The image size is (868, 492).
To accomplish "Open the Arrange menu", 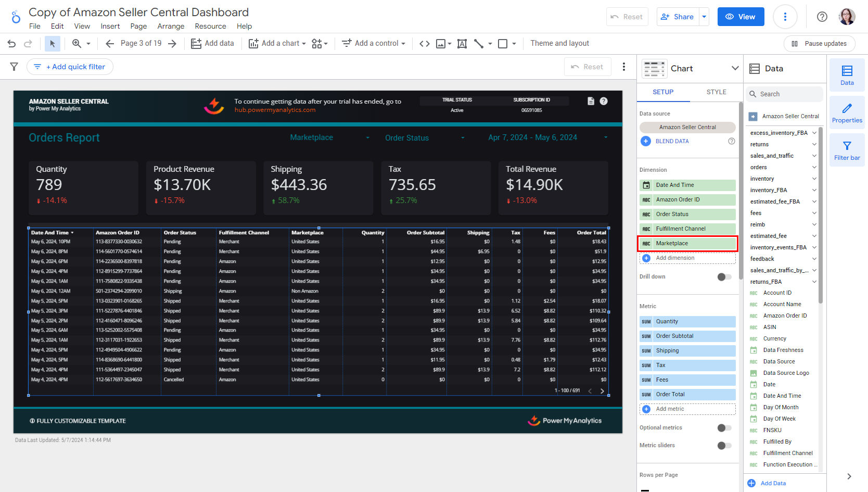I will pyautogui.click(x=171, y=26).
